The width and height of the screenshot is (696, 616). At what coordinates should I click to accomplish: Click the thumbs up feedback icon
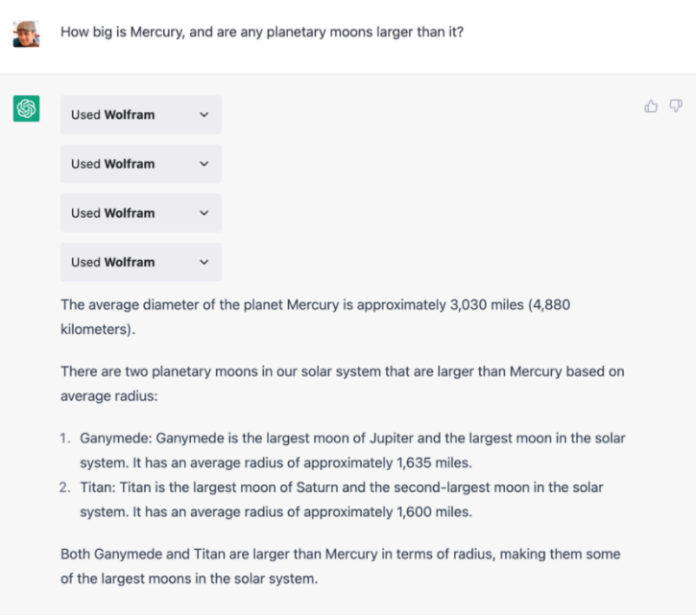(651, 107)
